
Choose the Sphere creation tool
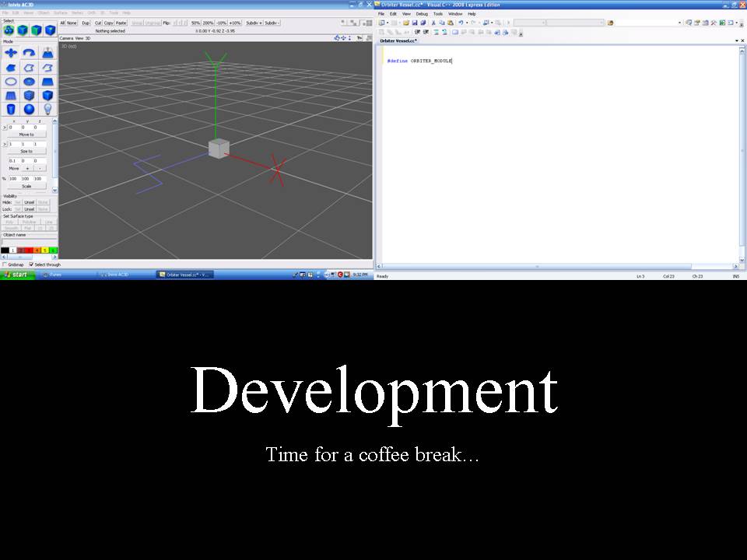[x=29, y=109]
